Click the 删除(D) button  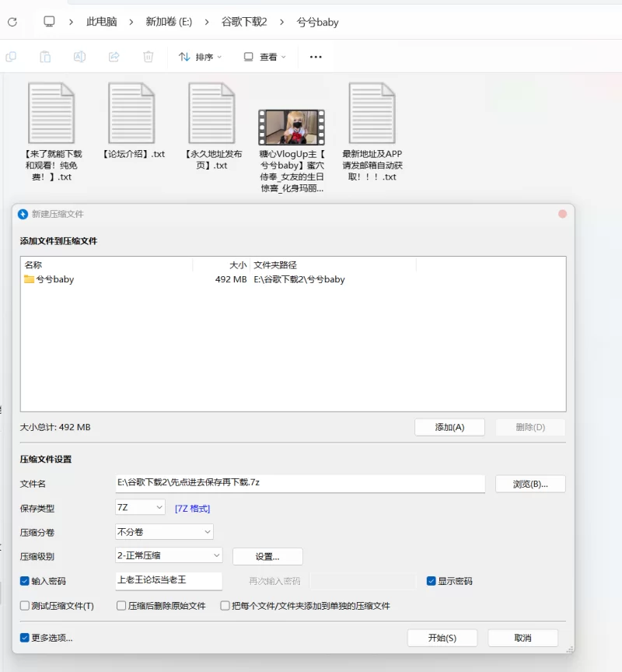coord(530,427)
